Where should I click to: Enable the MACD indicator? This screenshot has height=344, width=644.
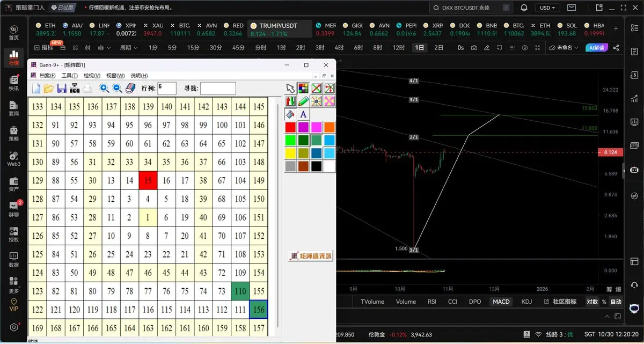tap(501, 302)
